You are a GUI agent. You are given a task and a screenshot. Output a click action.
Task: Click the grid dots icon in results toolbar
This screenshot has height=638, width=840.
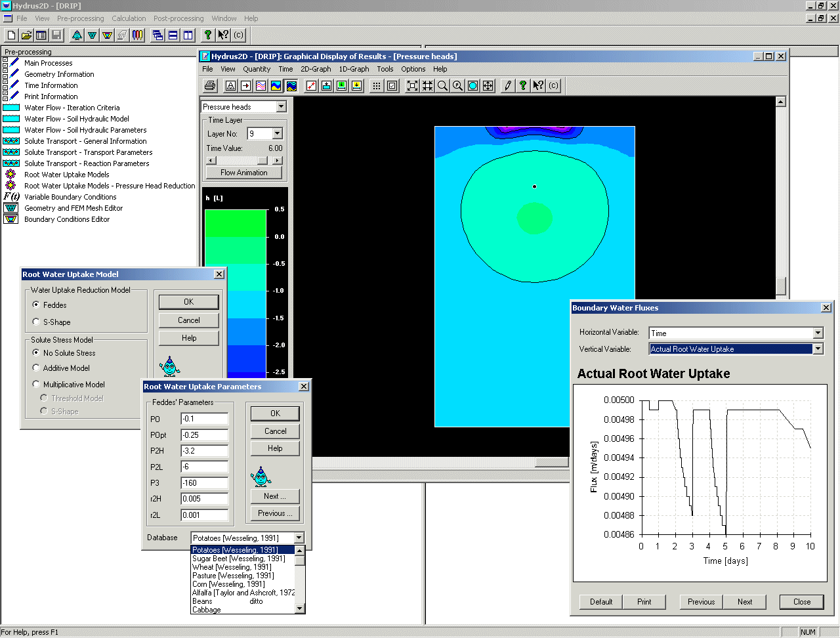point(377,85)
